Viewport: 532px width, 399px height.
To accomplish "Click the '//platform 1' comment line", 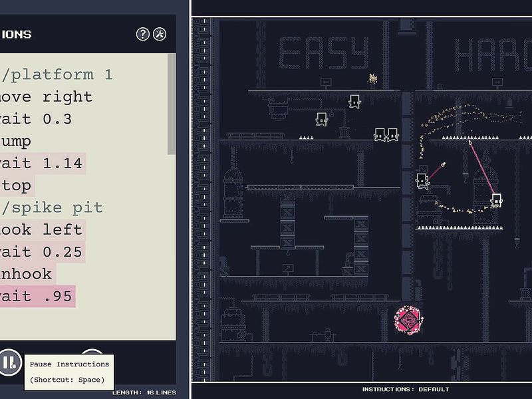I will (x=57, y=74).
